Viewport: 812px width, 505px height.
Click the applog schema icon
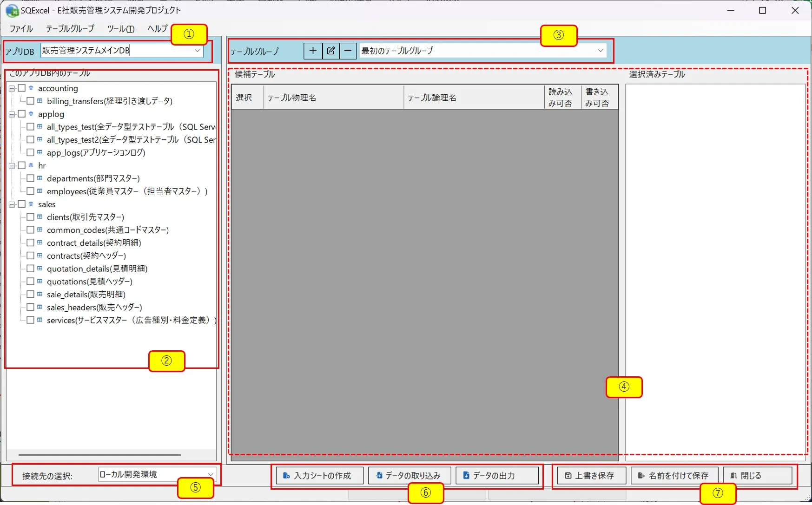pos(31,114)
